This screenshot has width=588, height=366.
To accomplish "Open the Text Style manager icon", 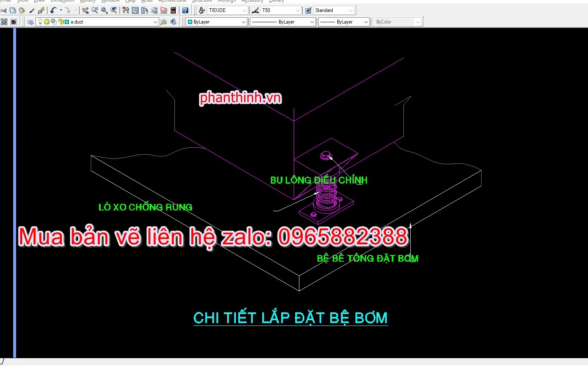I will 202,10.
